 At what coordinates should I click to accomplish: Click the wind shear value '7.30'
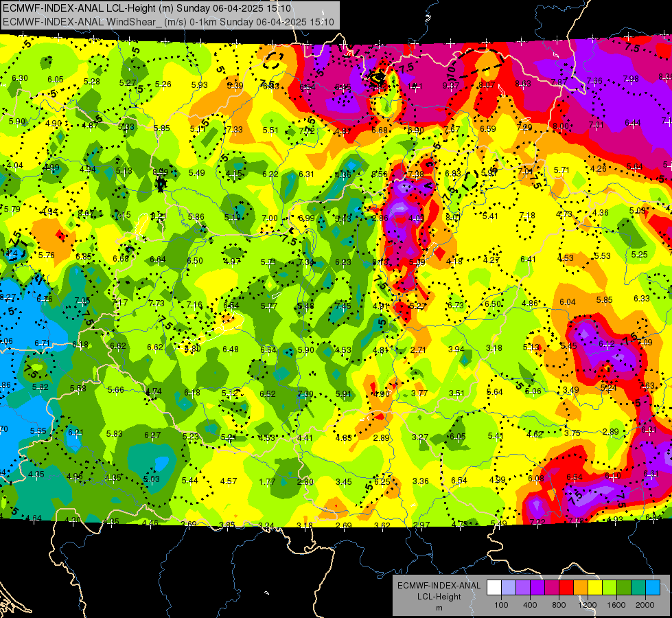305,393
